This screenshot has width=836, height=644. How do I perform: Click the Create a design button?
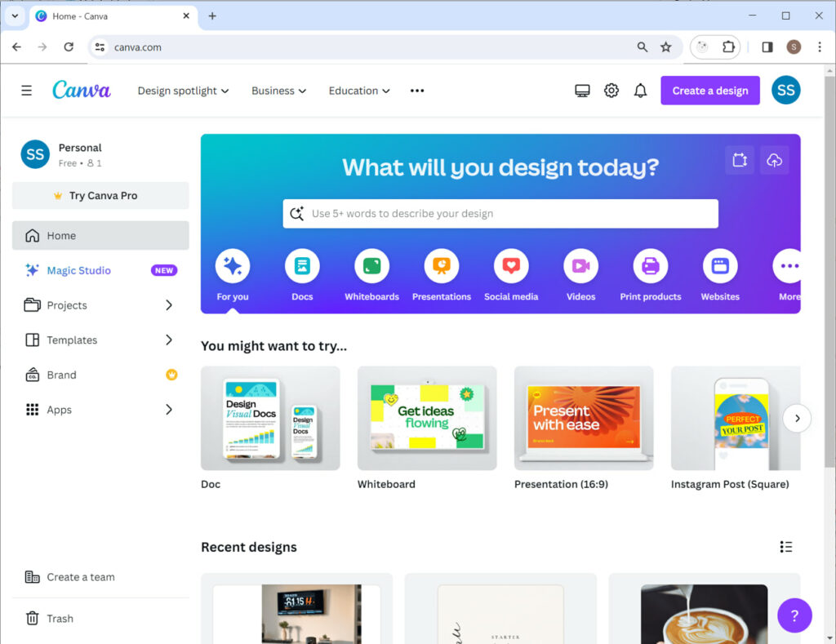pyautogui.click(x=709, y=90)
